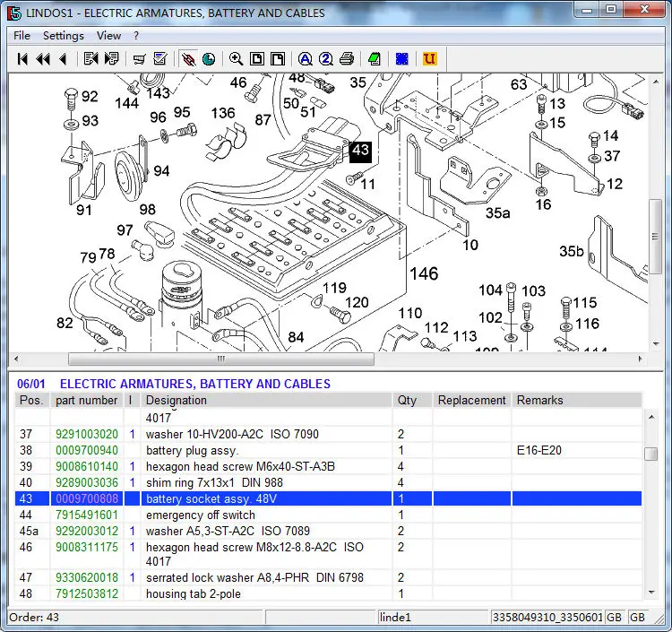
Task: Click the selected part number 0009700808
Action: pyautogui.click(x=87, y=498)
